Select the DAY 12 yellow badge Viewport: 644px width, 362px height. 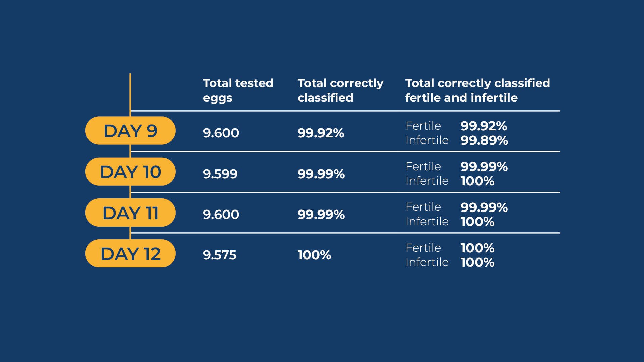(x=130, y=253)
